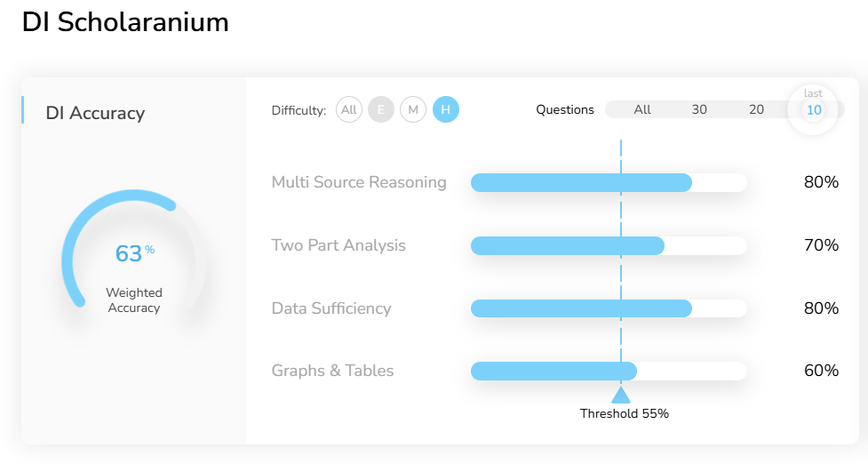Click the Two Part Analysis progress bar

[609, 245]
